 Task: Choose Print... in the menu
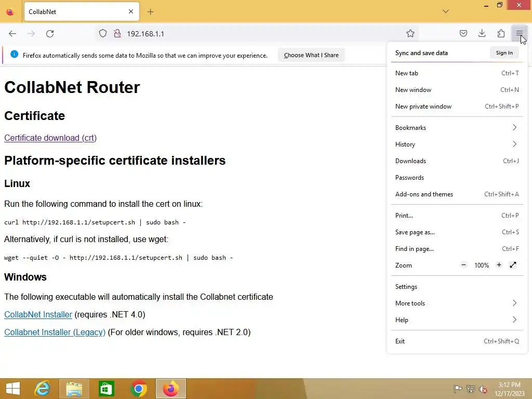[x=457, y=216]
